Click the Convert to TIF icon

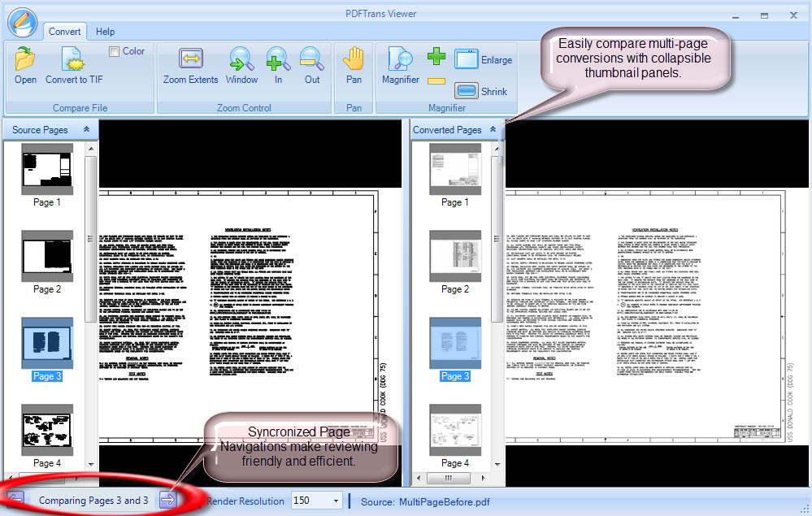coord(73,59)
